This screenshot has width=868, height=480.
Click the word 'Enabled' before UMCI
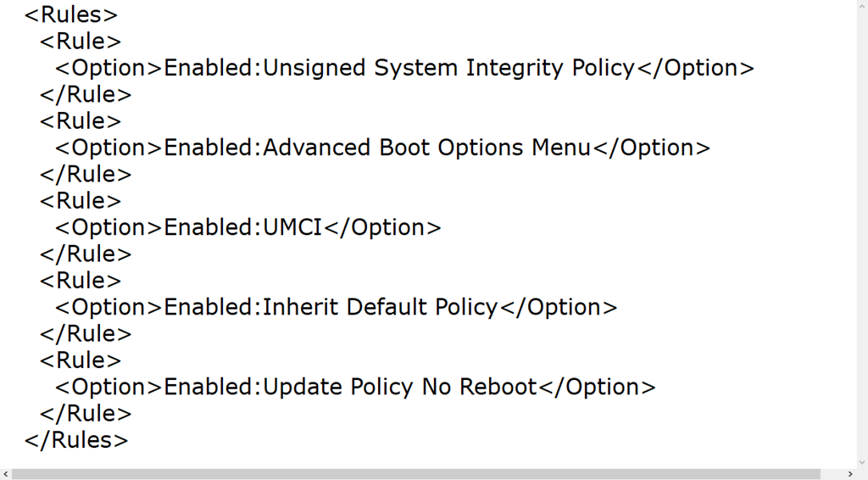pos(209,227)
